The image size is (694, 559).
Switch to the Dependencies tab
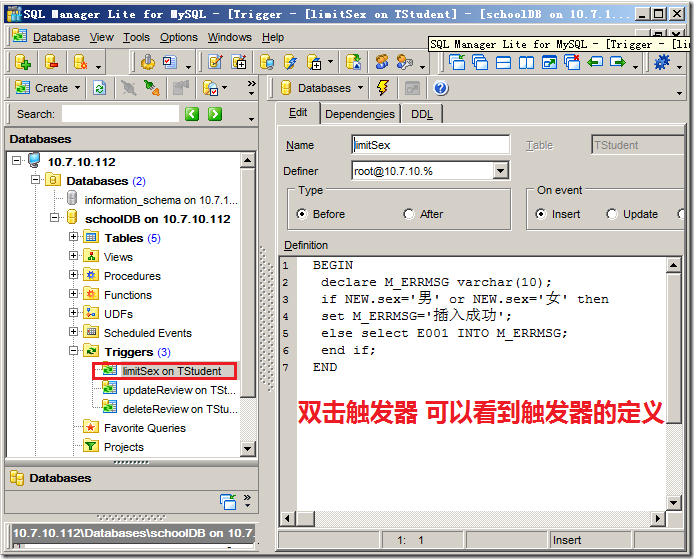coord(360,114)
